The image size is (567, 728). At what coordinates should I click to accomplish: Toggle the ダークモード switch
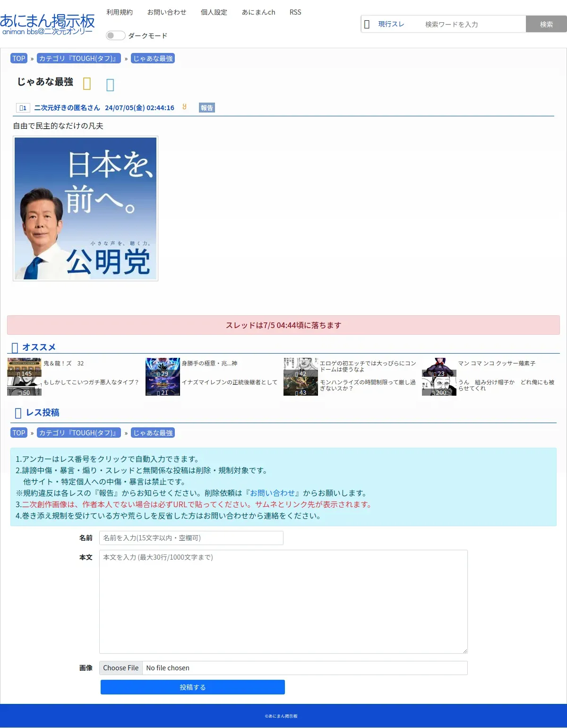[x=115, y=35]
